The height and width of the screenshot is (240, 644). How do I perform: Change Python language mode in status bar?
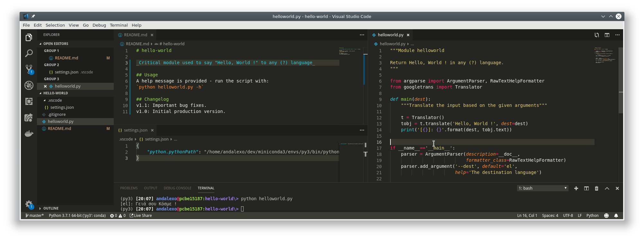[592, 216]
